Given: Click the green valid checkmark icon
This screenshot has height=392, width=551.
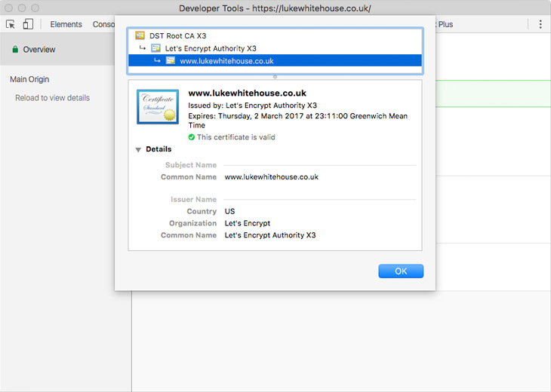Looking at the screenshot, I should tap(192, 137).
